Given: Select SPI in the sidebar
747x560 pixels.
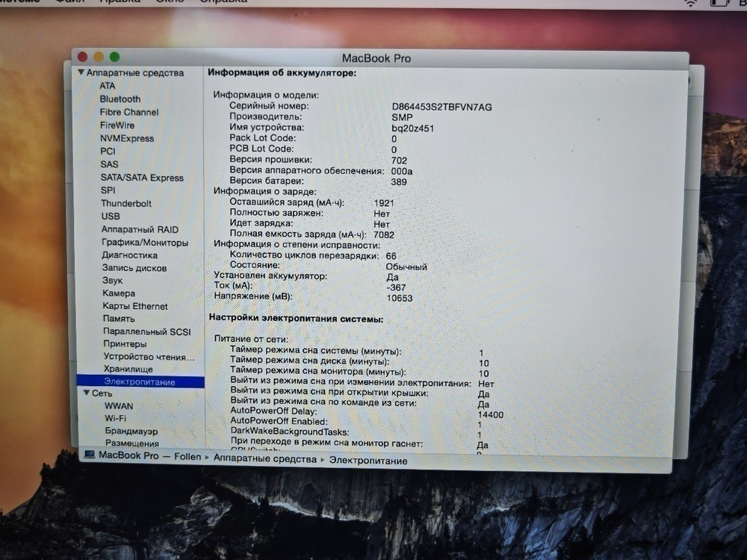Looking at the screenshot, I should click(x=108, y=190).
